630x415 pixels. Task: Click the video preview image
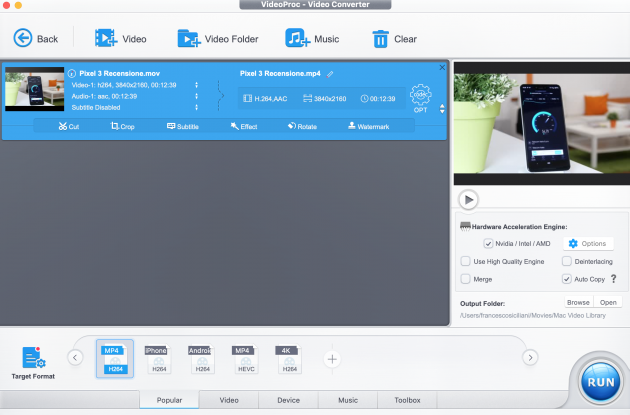pos(542,123)
